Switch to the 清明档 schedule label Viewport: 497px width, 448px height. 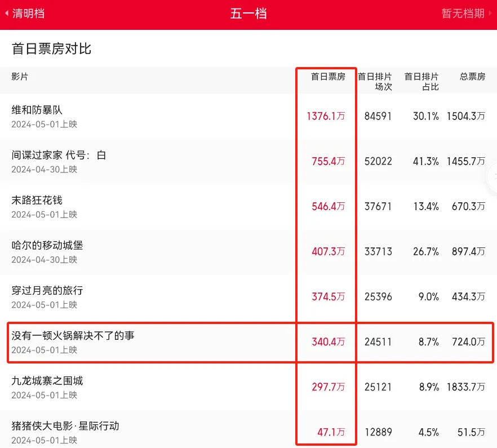point(28,14)
